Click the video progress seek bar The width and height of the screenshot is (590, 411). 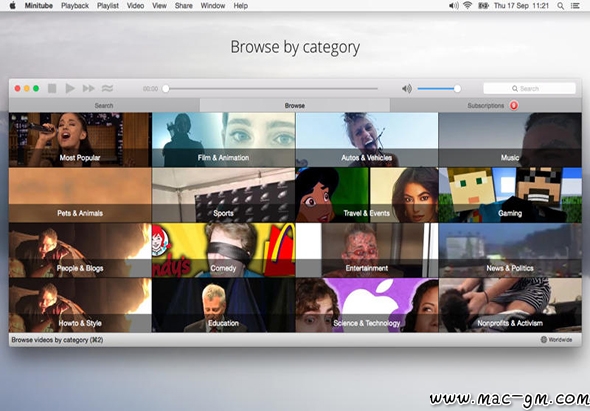click(271, 89)
